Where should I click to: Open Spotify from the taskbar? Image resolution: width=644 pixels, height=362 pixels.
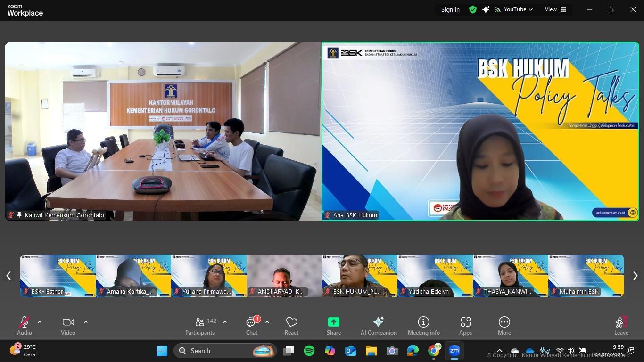tap(309, 351)
